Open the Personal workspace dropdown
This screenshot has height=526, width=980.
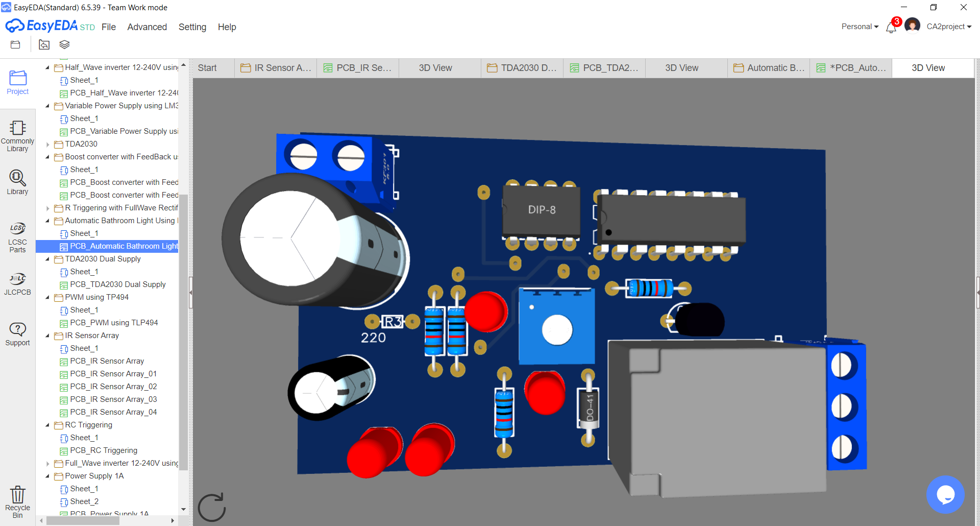860,27
